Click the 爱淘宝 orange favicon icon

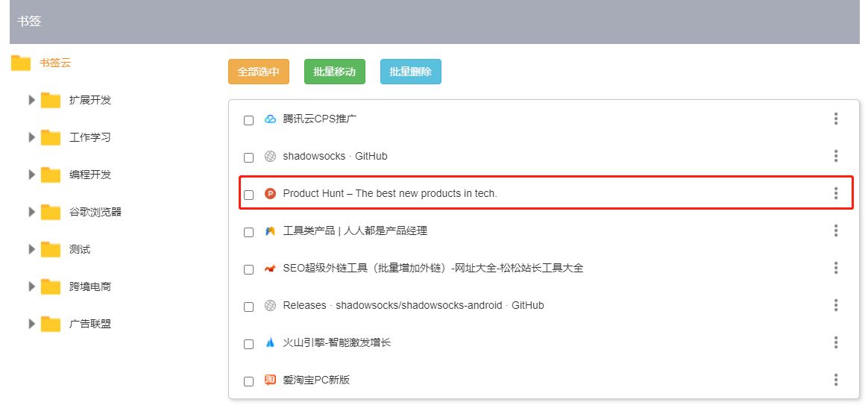click(270, 380)
